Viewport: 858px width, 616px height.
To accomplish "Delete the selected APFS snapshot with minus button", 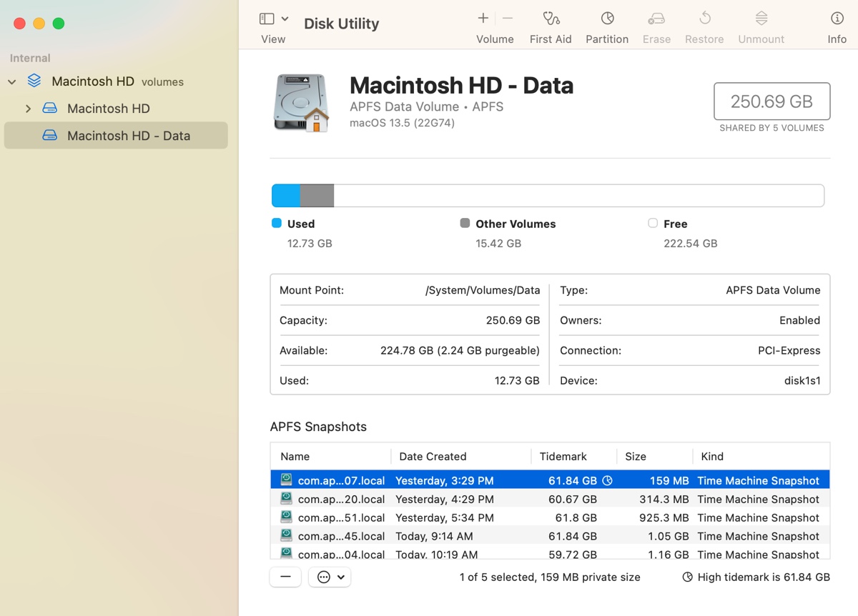I will click(x=285, y=577).
